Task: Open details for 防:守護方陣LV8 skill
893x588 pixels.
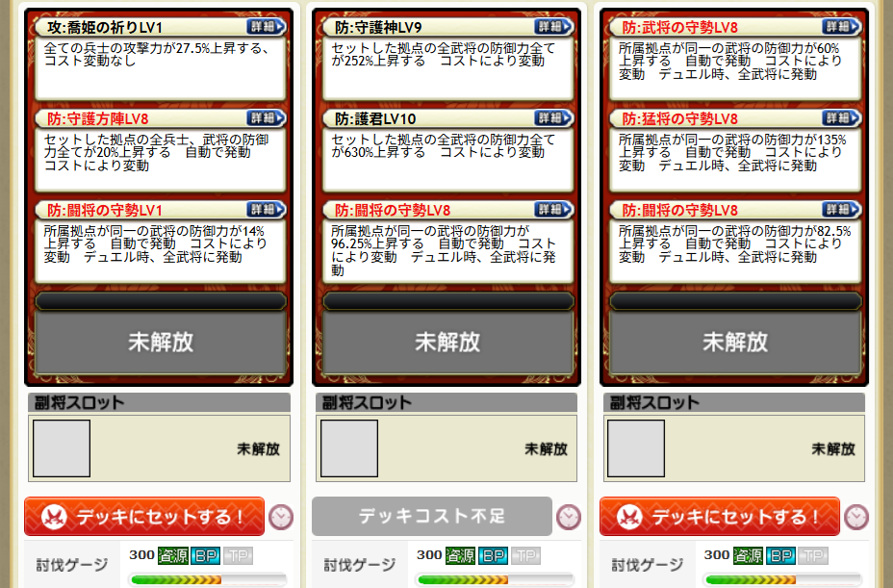Action: click(x=266, y=118)
